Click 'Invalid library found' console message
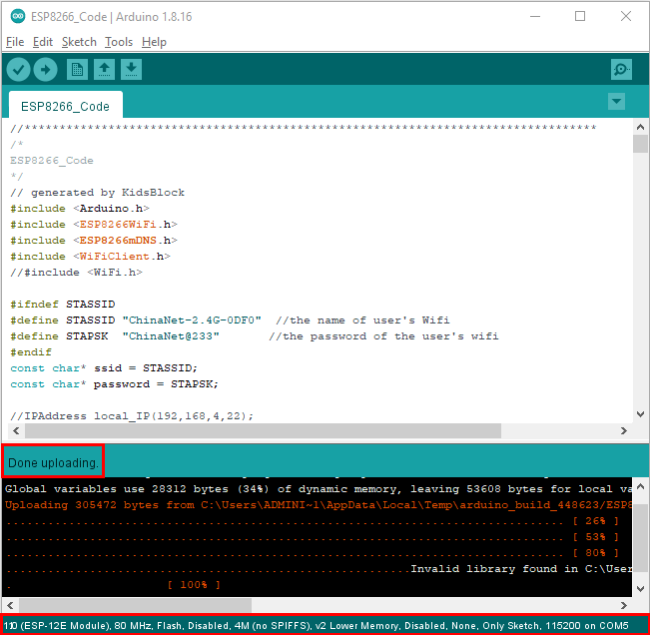Screen dimensions: 650x635 [521, 569]
